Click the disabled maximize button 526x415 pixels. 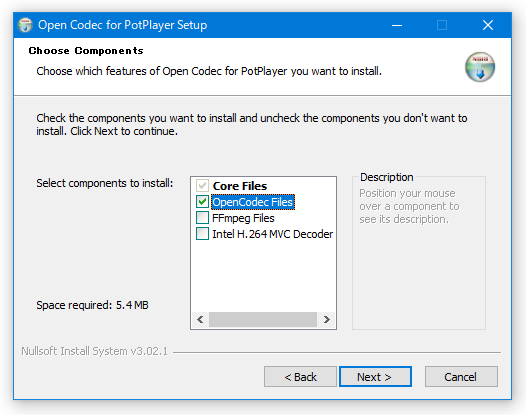(x=442, y=25)
